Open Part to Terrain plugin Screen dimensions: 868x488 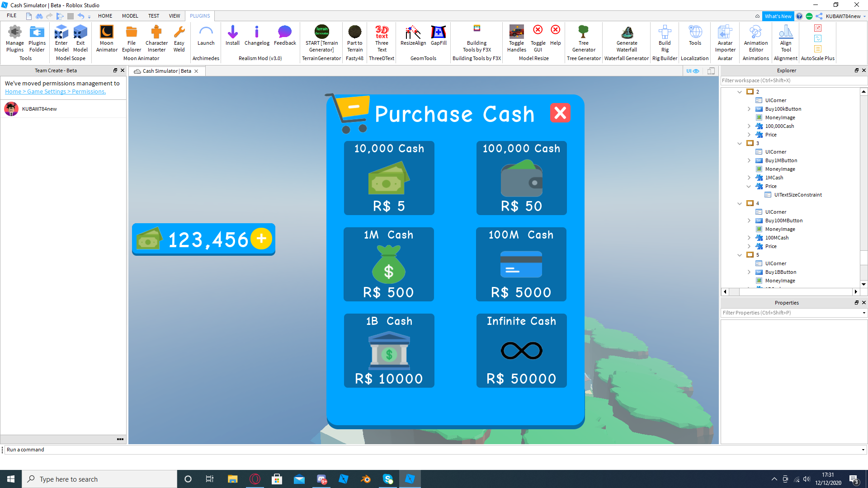355,39
